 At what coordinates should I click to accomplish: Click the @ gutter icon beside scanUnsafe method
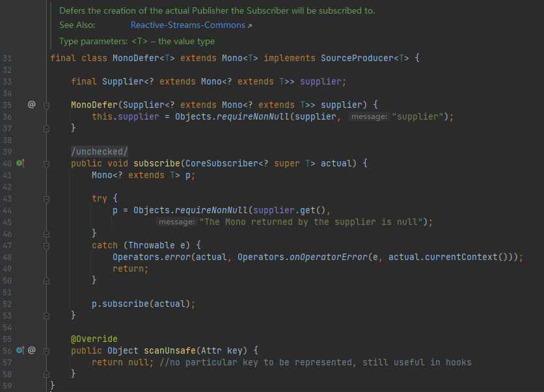tap(31, 350)
